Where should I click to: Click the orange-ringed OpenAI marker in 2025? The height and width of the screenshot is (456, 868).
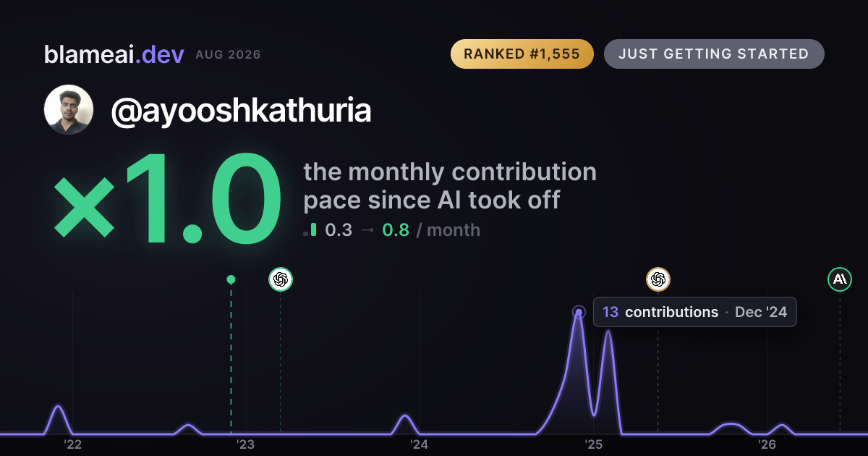point(658,279)
